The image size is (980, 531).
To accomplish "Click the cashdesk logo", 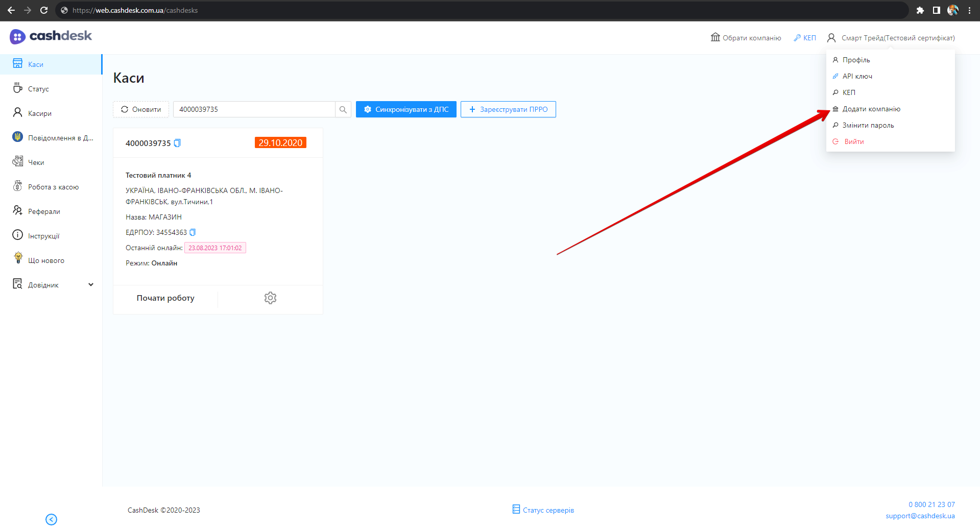I will click(51, 36).
